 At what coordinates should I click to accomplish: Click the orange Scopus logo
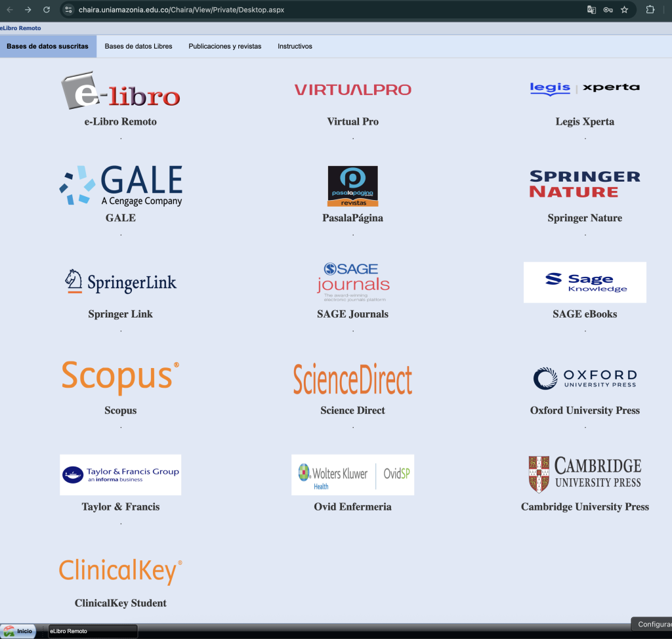click(121, 377)
